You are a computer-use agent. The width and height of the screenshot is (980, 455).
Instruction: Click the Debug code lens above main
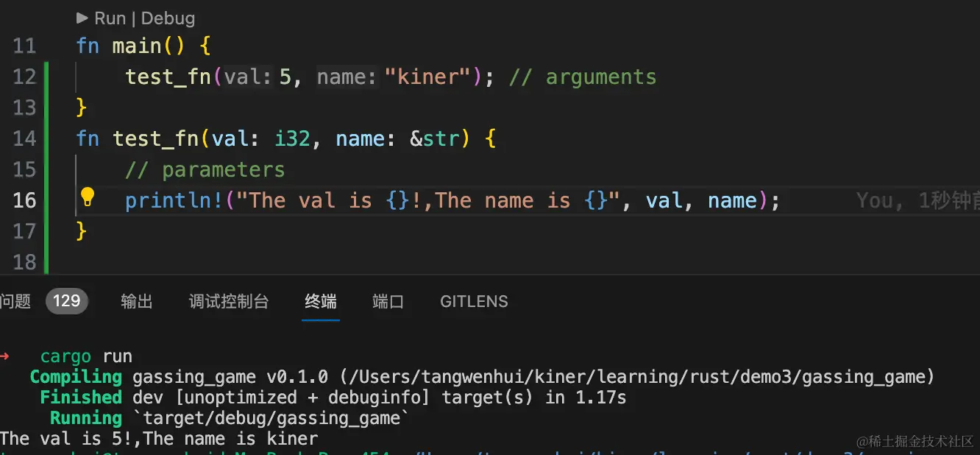(168, 18)
